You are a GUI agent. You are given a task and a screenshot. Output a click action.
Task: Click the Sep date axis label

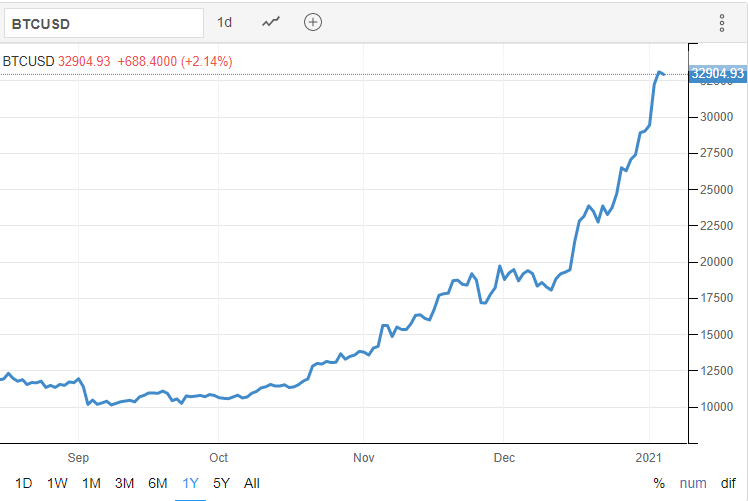pos(78,458)
